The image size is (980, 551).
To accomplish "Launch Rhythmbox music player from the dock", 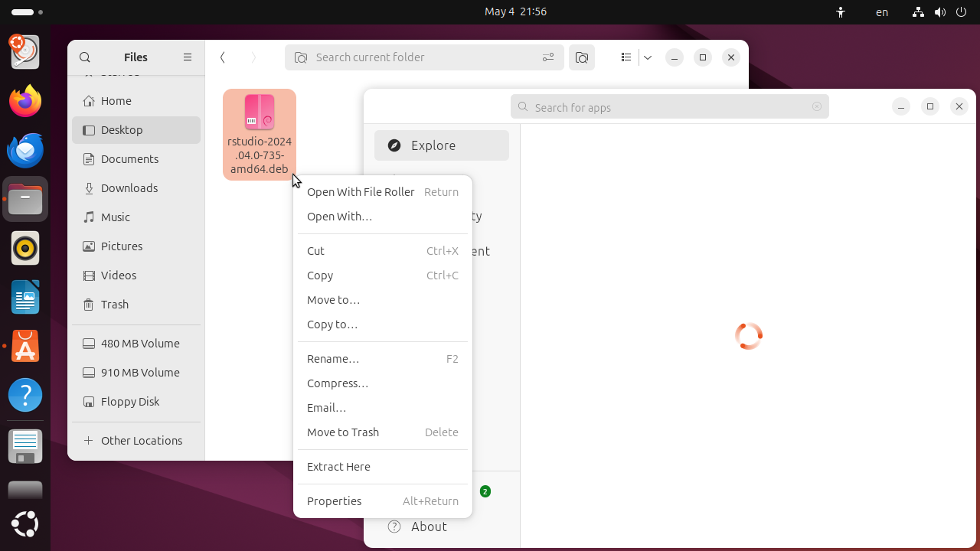I will tap(25, 248).
